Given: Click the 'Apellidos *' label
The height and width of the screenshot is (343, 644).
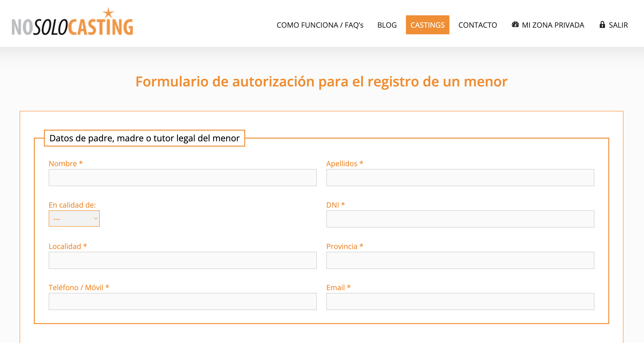Looking at the screenshot, I should point(344,163).
